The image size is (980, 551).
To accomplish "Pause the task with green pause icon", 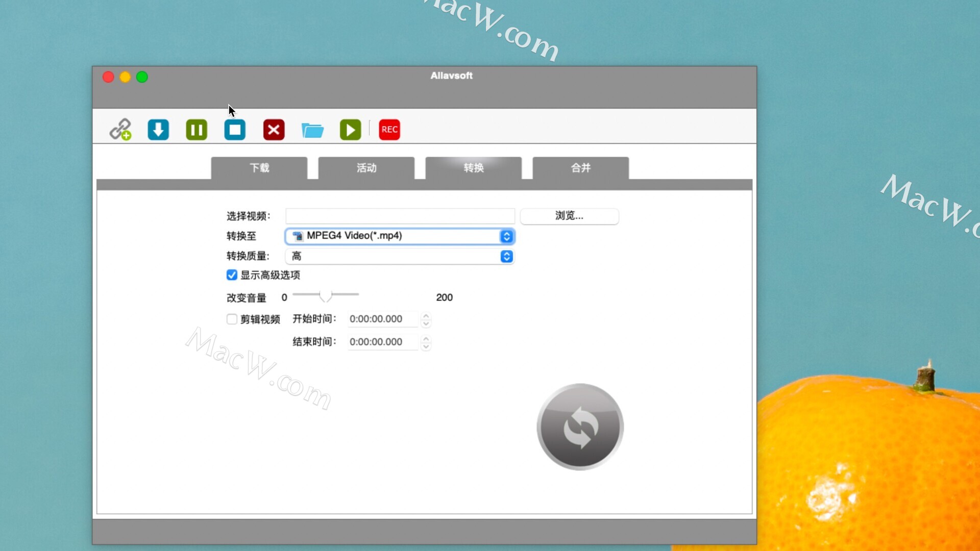I will click(197, 130).
